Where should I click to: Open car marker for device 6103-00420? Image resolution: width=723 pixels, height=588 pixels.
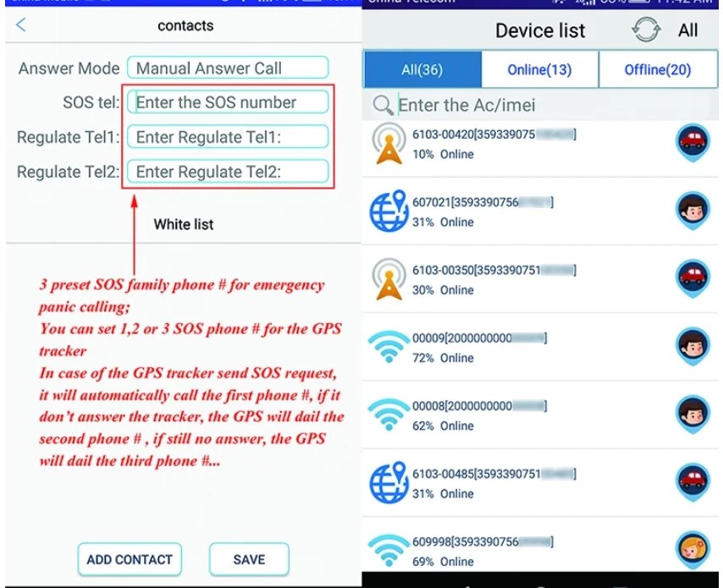[693, 143]
